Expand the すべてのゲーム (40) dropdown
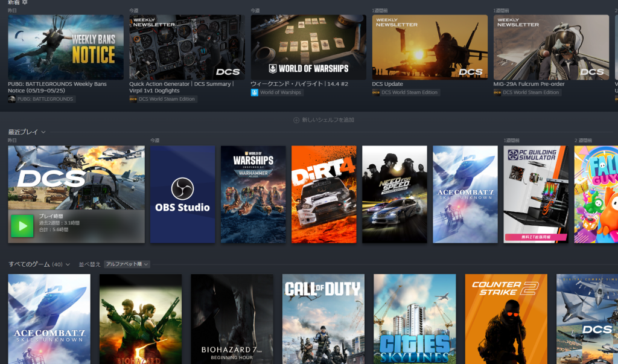Screen dimensions: 618x364 (68, 264)
